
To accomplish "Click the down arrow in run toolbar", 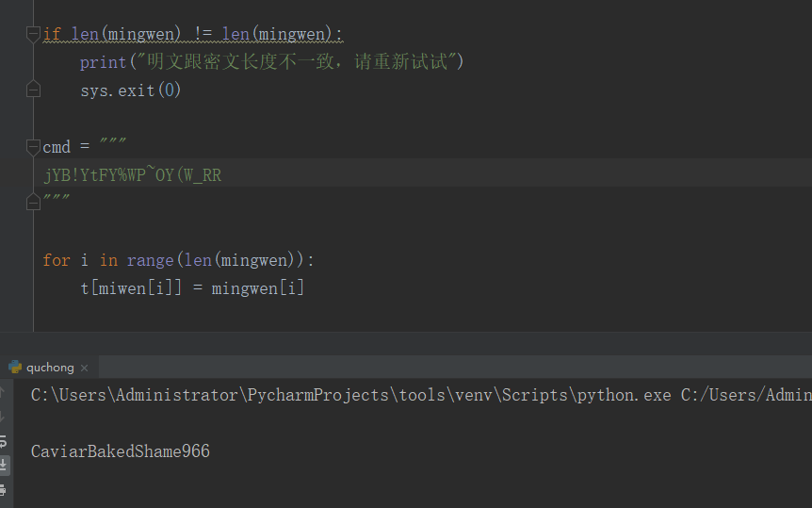I will pyautogui.click(x=3, y=417).
